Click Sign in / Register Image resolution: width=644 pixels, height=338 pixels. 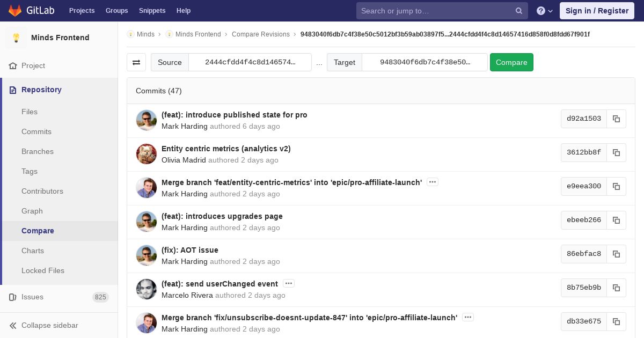point(597,11)
